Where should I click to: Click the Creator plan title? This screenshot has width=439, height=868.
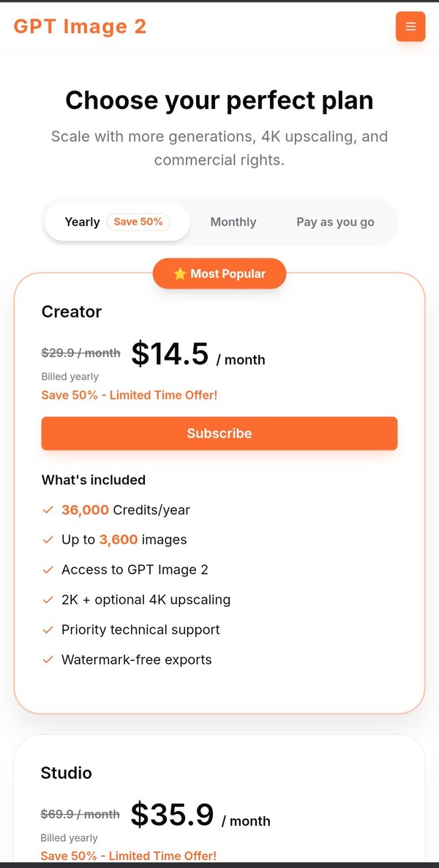[72, 312]
